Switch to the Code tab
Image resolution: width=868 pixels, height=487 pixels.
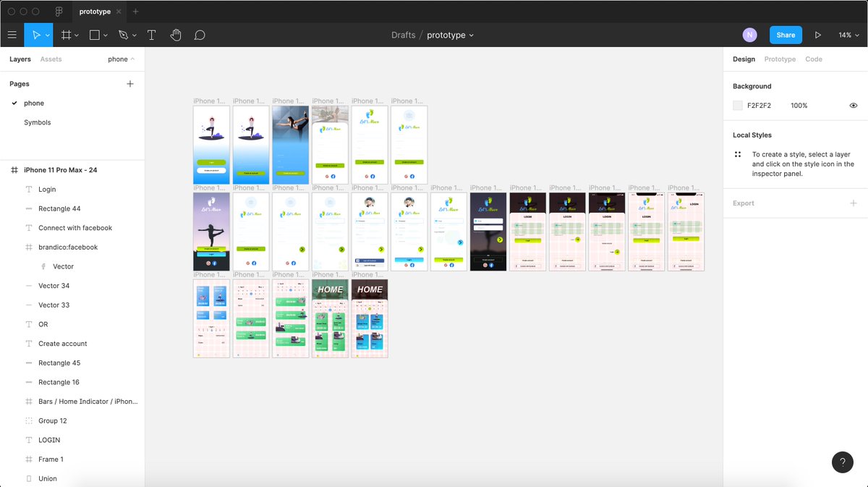[814, 59]
